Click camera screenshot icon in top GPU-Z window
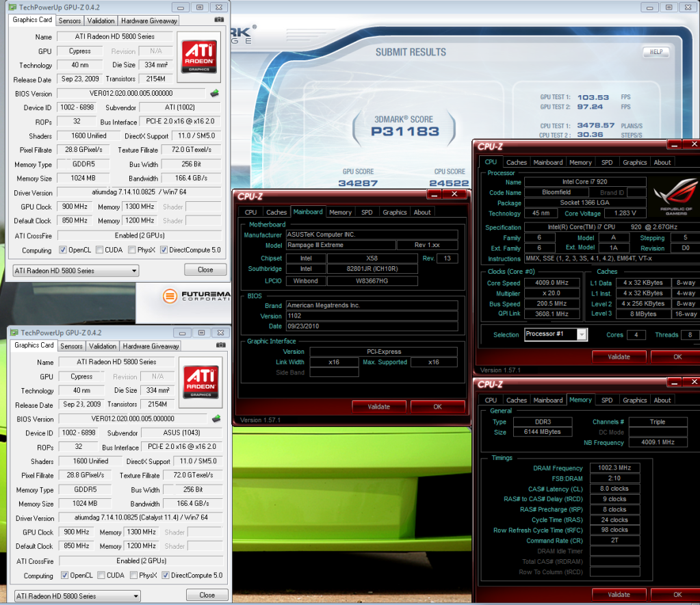The width and height of the screenshot is (700, 605). (219, 20)
